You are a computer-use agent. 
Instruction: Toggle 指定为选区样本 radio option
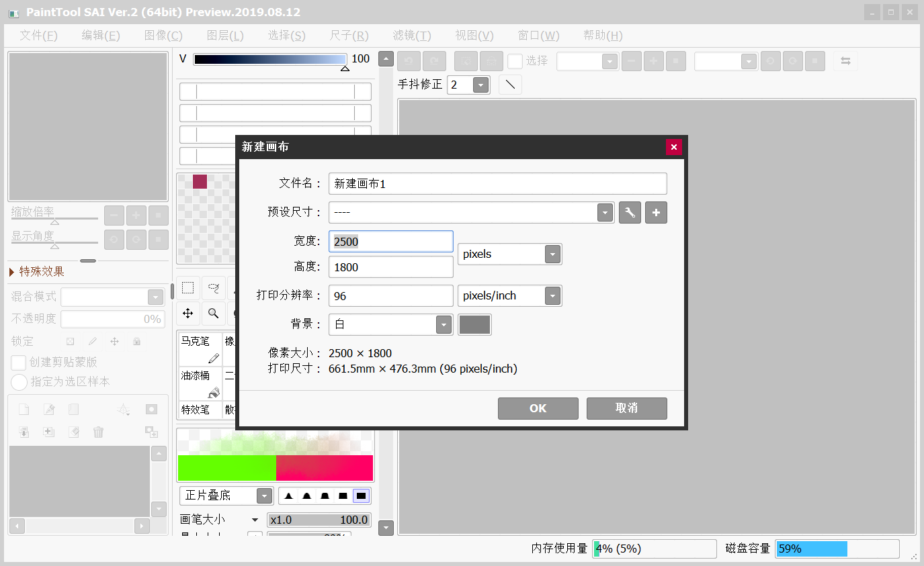(19, 382)
